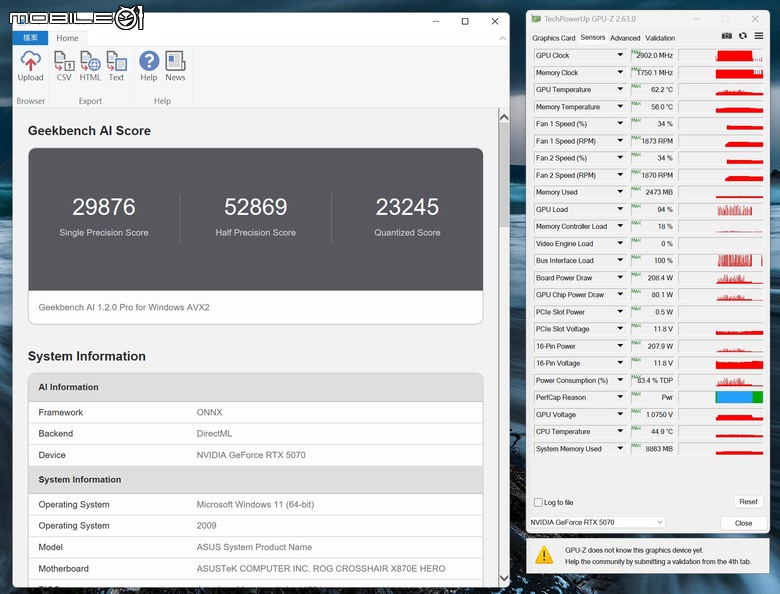Open the GPU-Z hamburger menu
Image resolution: width=780 pixels, height=594 pixels.
pyautogui.click(x=759, y=36)
